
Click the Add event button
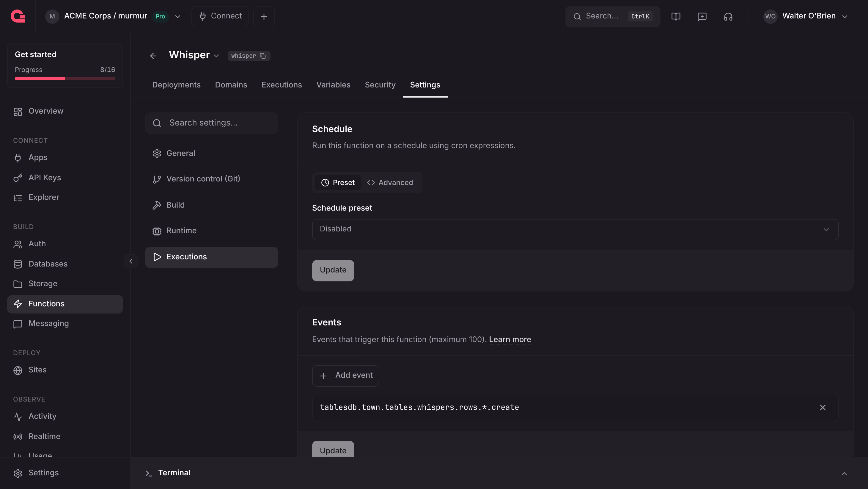tap(345, 376)
